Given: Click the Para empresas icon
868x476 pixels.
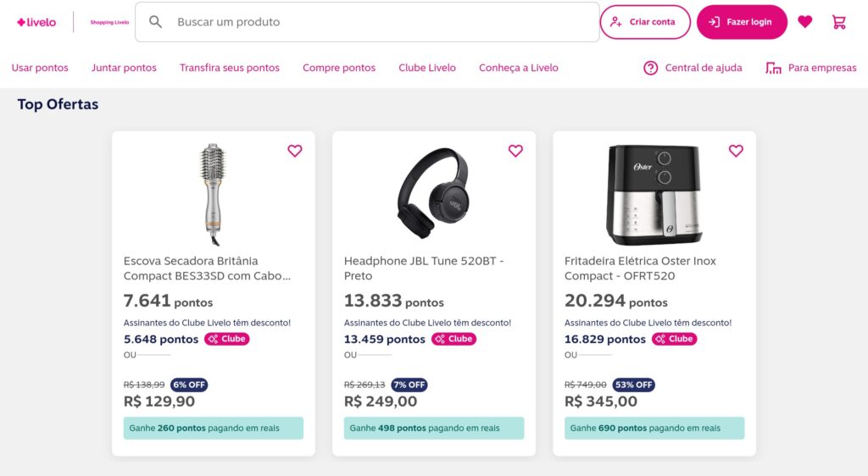Looking at the screenshot, I should click(x=773, y=68).
